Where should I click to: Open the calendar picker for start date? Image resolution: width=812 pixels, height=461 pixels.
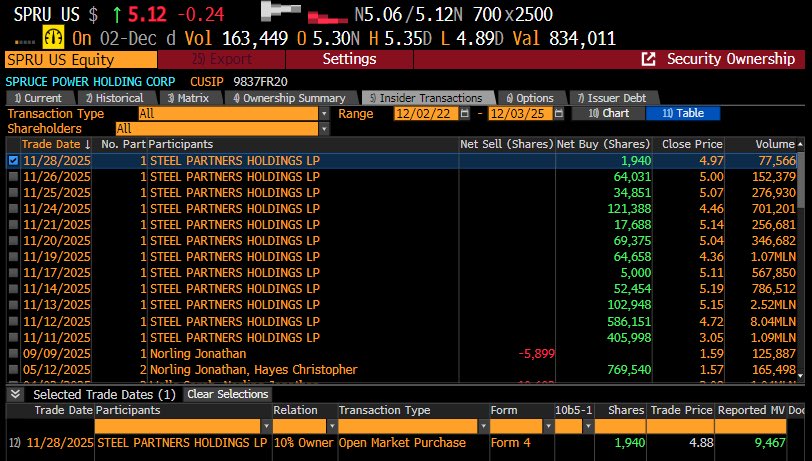tap(465, 113)
